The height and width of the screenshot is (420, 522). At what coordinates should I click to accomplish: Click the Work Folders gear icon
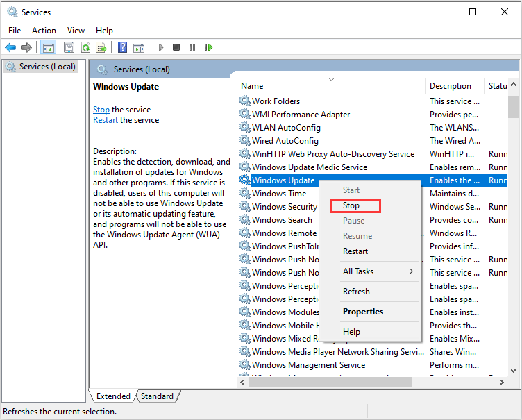pos(244,101)
